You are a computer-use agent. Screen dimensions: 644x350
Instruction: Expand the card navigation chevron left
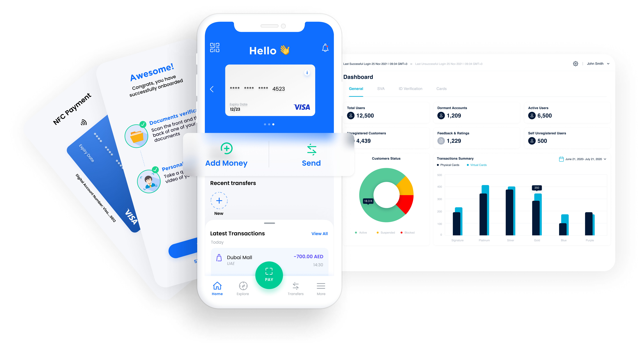click(x=212, y=89)
